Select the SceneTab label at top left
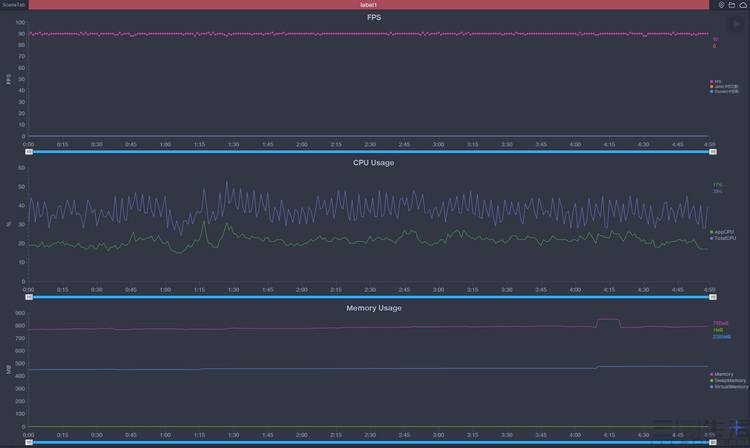This screenshot has height=448, width=750. [13, 5]
